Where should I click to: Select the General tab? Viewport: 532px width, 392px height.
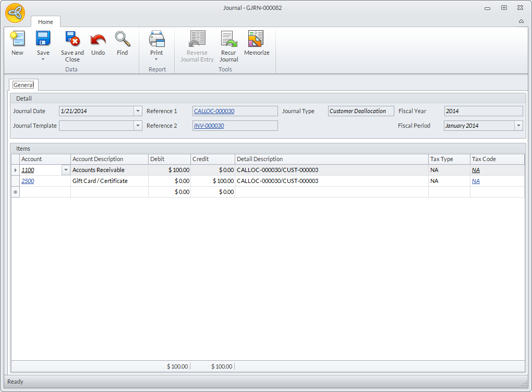[23, 85]
